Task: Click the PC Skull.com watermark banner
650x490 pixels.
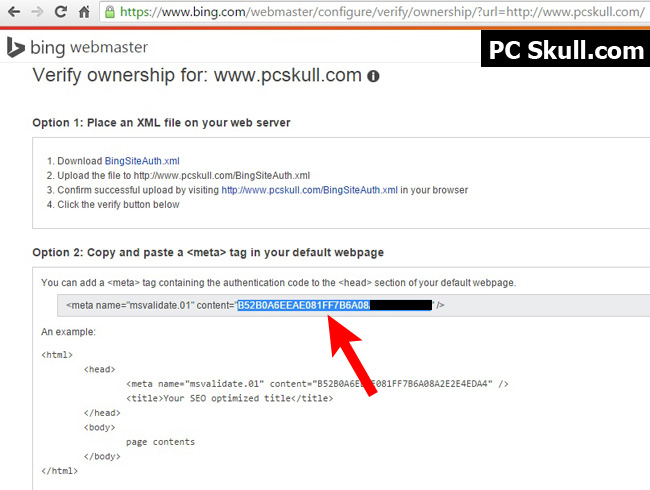Action: [565, 49]
